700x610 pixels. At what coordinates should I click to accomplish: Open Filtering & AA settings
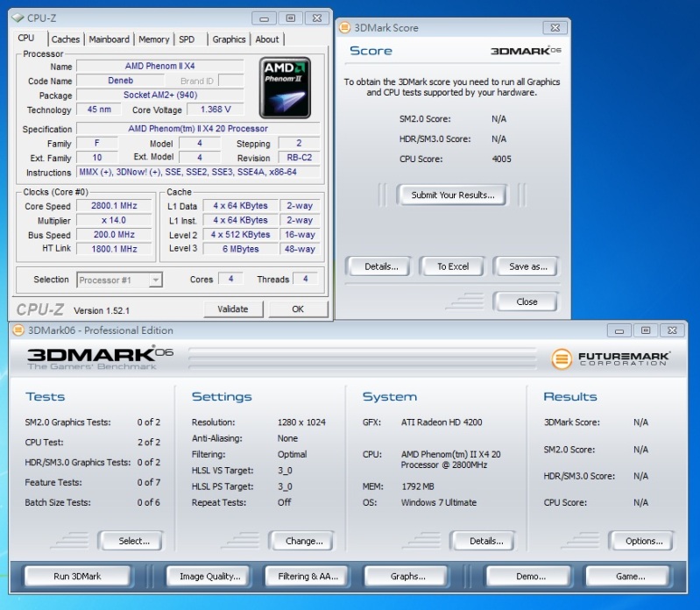(308, 576)
